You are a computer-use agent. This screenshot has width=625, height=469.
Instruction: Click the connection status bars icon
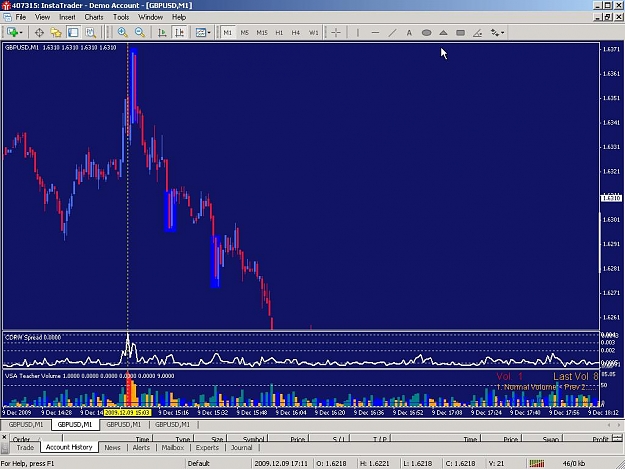click(537, 463)
